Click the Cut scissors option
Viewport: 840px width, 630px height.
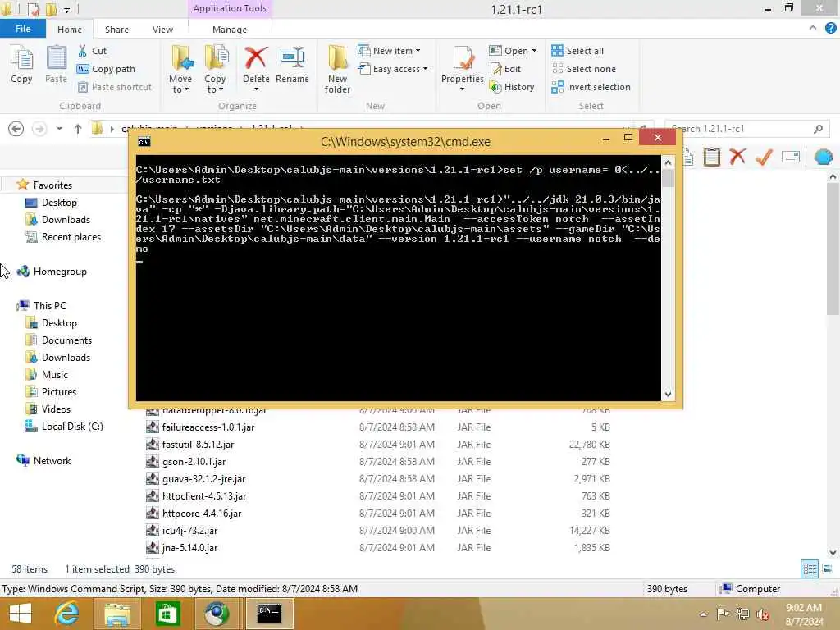click(92, 51)
